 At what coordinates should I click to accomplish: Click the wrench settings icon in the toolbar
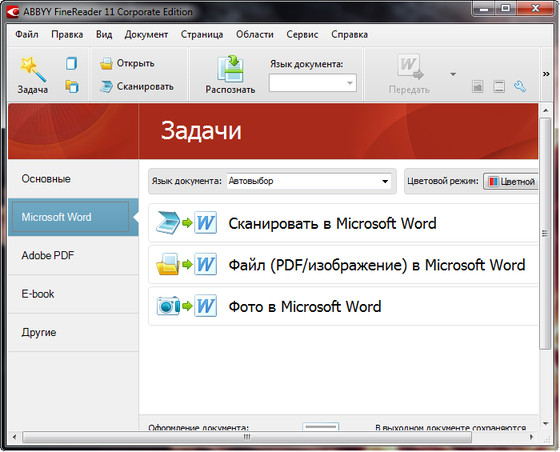pyautogui.click(x=520, y=86)
